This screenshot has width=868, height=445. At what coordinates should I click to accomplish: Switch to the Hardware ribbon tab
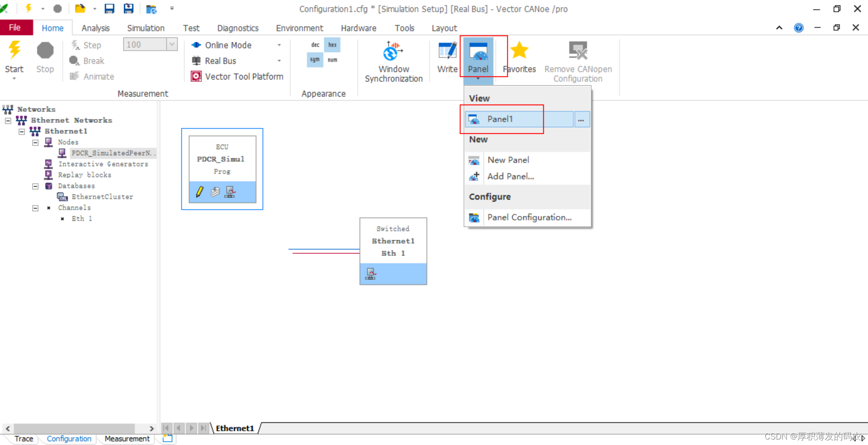tap(358, 28)
